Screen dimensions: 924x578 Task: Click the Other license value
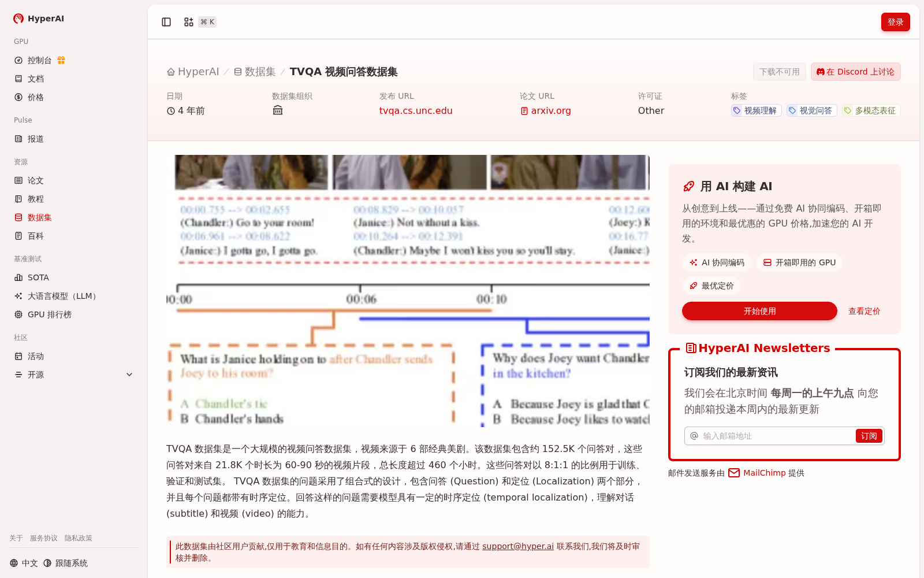tap(651, 110)
